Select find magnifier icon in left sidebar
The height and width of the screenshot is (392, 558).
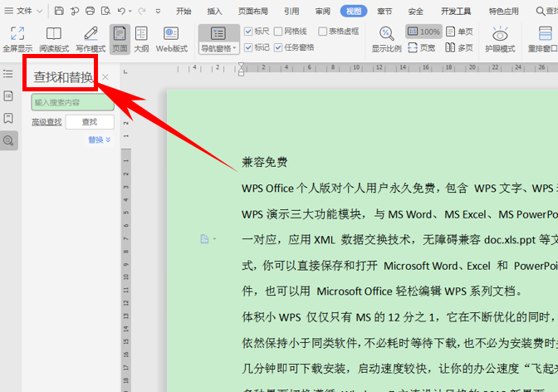click(x=8, y=140)
